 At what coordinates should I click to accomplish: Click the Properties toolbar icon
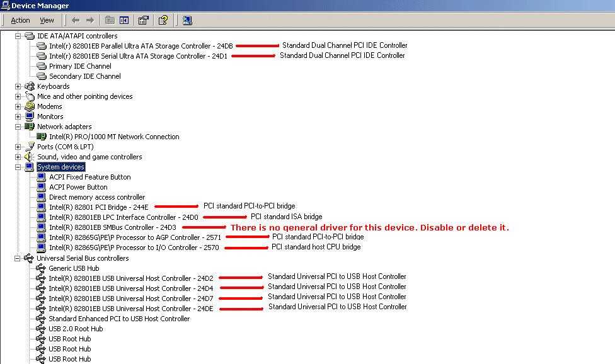[x=143, y=20]
